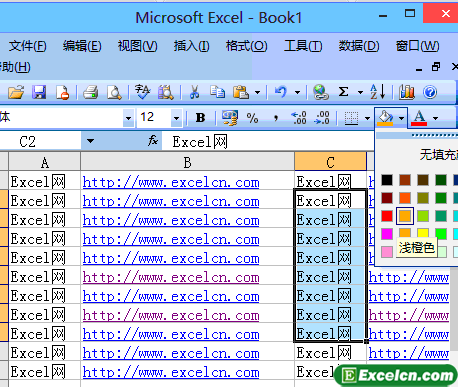Viewport: 458px width, 387px height.
Task: Select column A header
Action: [x=45, y=162]
